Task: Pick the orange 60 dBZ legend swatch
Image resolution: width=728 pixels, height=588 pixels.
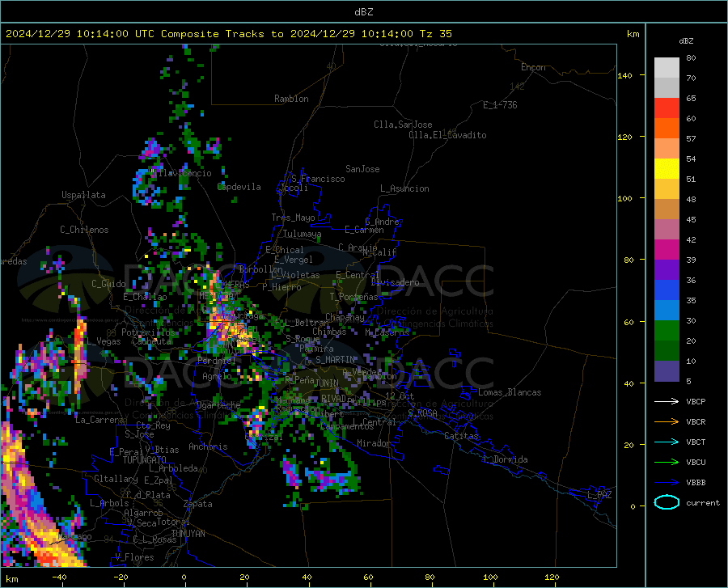Action: click(667, 128)
